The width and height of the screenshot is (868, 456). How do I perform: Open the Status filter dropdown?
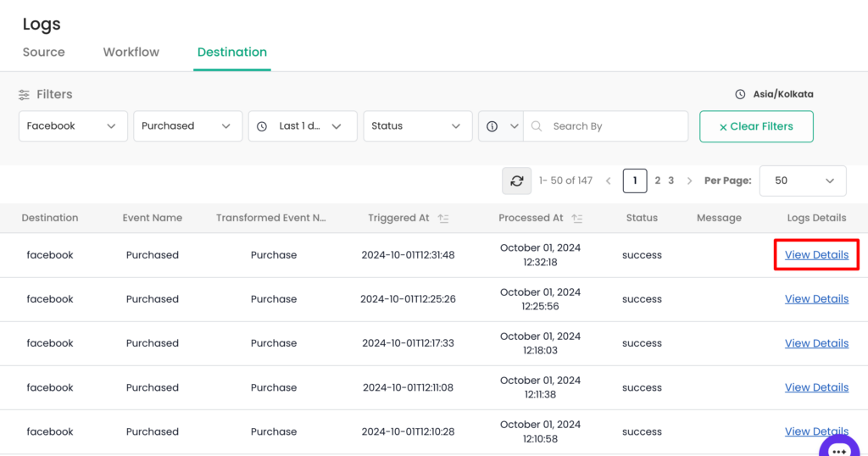(x=417, y=126)
